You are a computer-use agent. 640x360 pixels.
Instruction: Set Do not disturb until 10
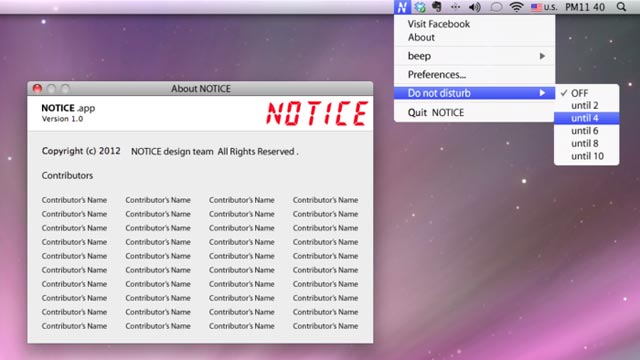coord(587,156)
